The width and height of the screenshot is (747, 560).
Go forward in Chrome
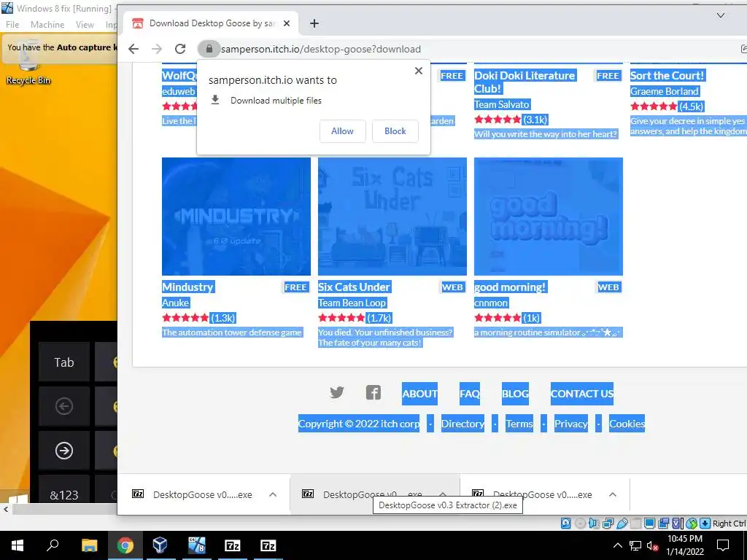tap(157, 49)
